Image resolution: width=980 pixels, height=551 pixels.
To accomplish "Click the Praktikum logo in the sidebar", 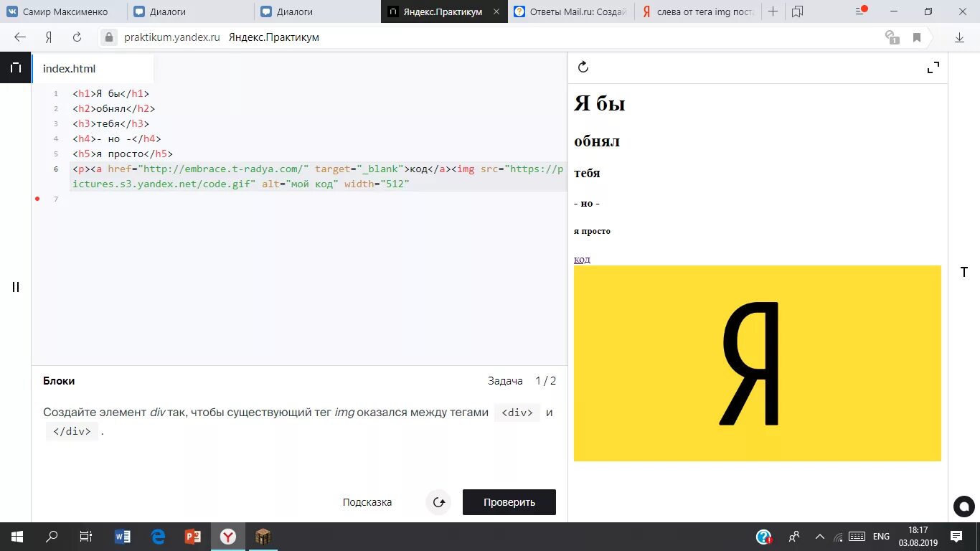I will [15, 68].
